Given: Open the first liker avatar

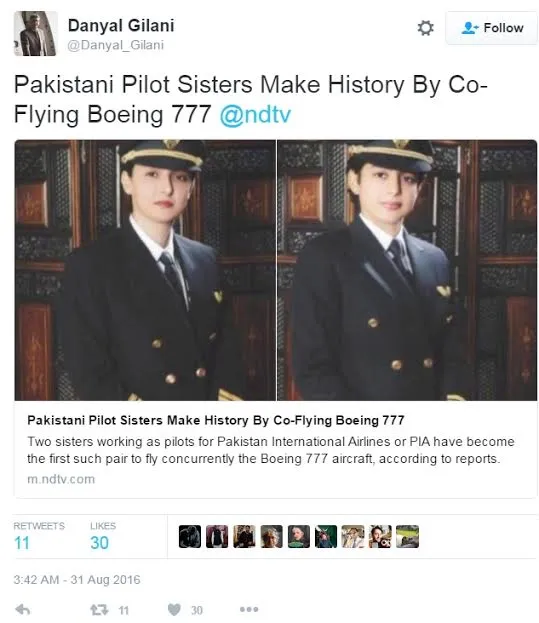Looking at the screenshot, I should click(190, 536).
